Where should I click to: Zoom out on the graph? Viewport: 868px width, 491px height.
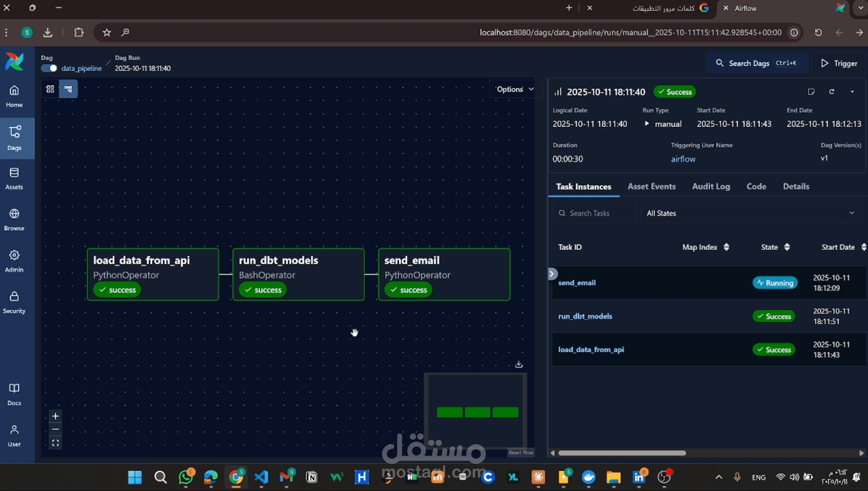click(56, 429)
